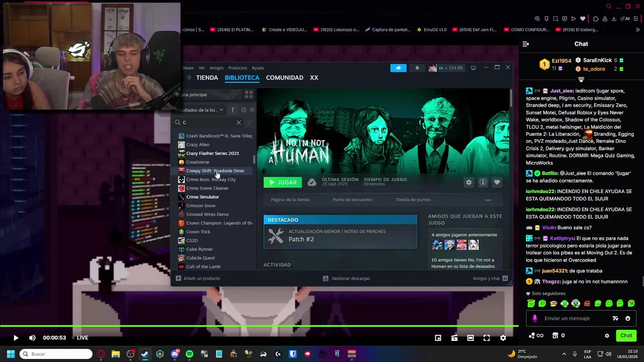The height and width of the screenshot is (362, 644).
Task: Click SaraEnKick in the gift leaderboard
Action: tap(597, 60)
